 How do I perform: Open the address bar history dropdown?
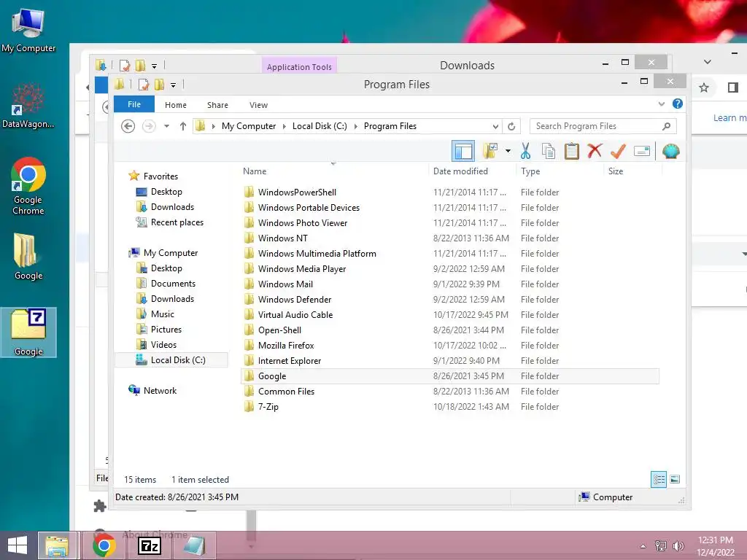(495, 126)
